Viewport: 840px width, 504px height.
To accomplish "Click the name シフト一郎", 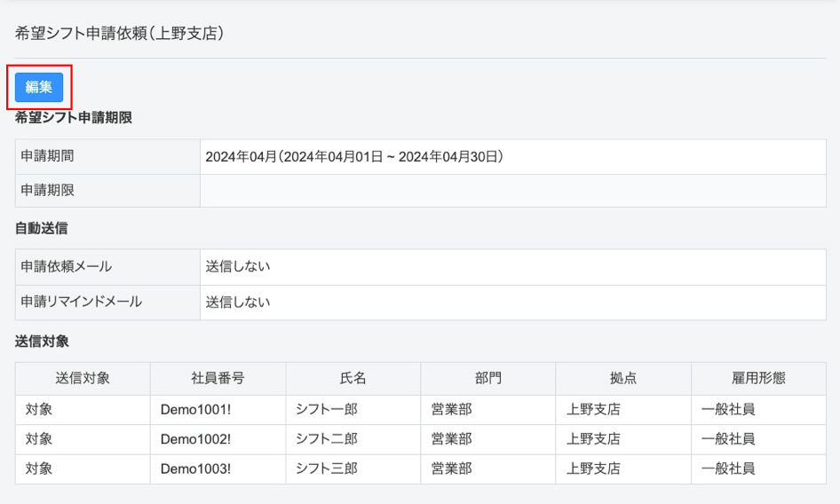I will pyautogui.click(x=326, y=410).
